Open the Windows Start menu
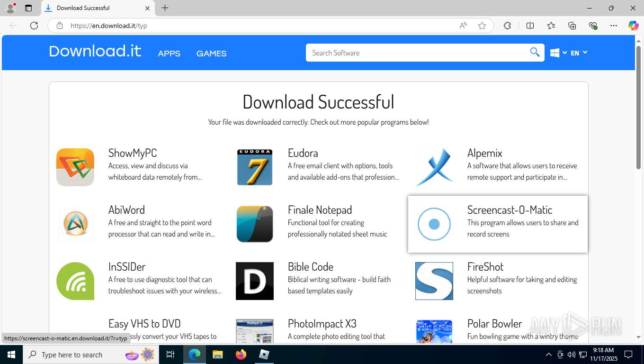The height and width of the screenshot is (364, 644). tap(11, 355)
